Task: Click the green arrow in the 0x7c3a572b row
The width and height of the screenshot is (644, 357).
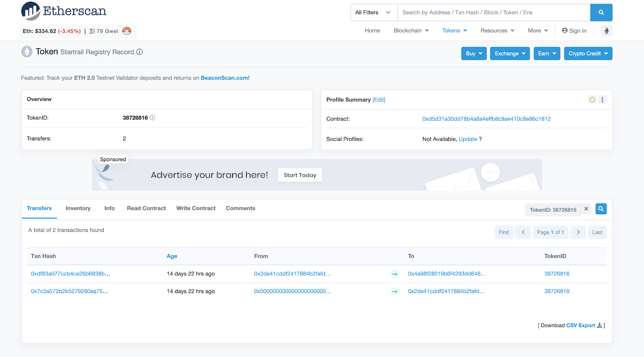Action: tap(395, 292)
